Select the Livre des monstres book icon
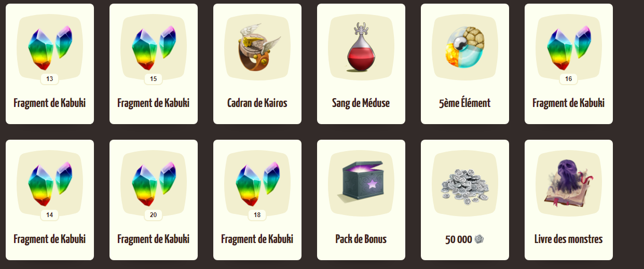The height and width of the screenshot is (269, 644). point(569,184)
